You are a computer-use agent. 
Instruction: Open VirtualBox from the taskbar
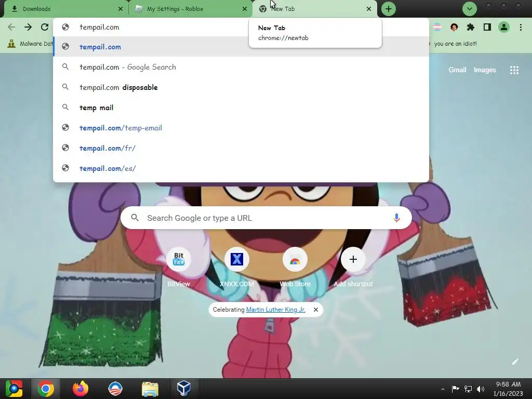pos(184,389)
